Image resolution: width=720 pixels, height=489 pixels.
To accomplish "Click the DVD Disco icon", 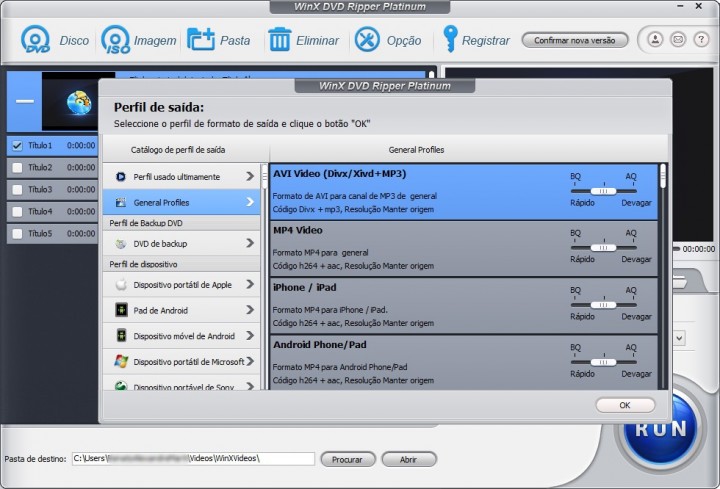I will pyautogui.click(x=35, y=39).
